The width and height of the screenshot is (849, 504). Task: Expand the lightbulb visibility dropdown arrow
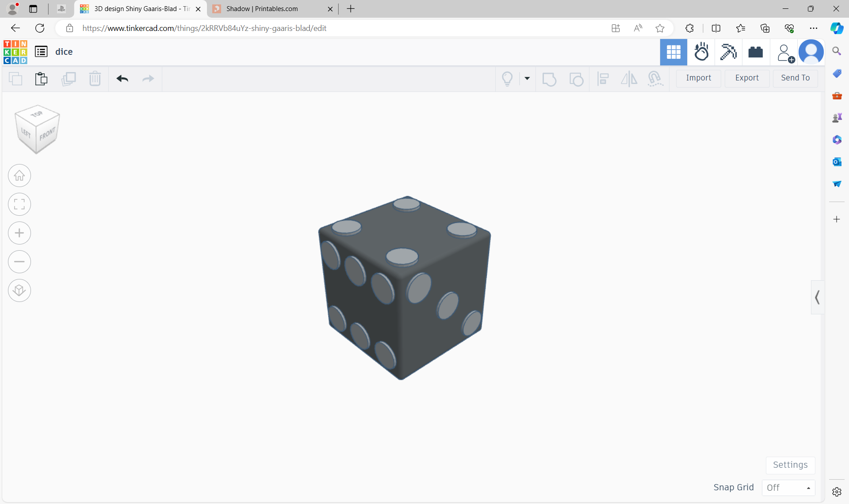coord(527,78)
